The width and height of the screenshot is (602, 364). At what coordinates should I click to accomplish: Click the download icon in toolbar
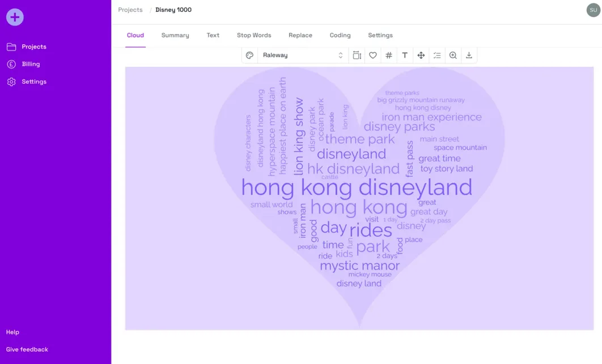click(469, 55)
